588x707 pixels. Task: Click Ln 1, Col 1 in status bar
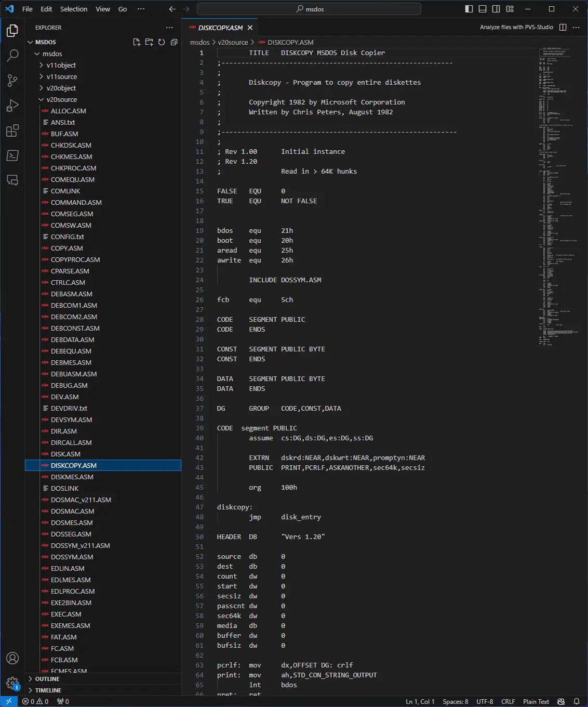tap(420, 701)
